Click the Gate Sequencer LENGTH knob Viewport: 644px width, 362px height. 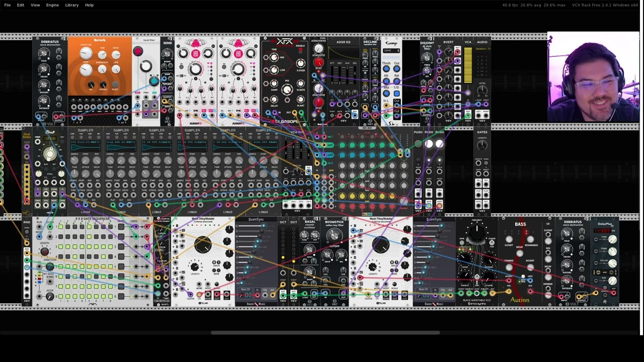[x=44, y=252]
